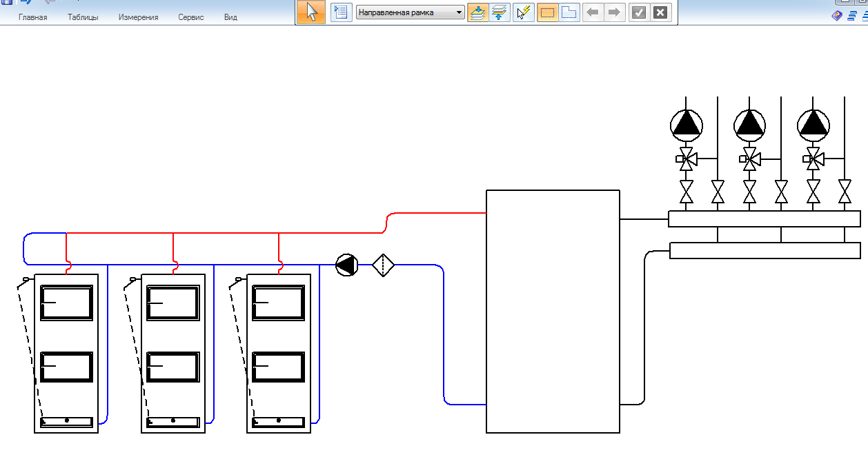Open the Таблицы ribbon tab
Screen dimensions: 868x457
[83, 17]
